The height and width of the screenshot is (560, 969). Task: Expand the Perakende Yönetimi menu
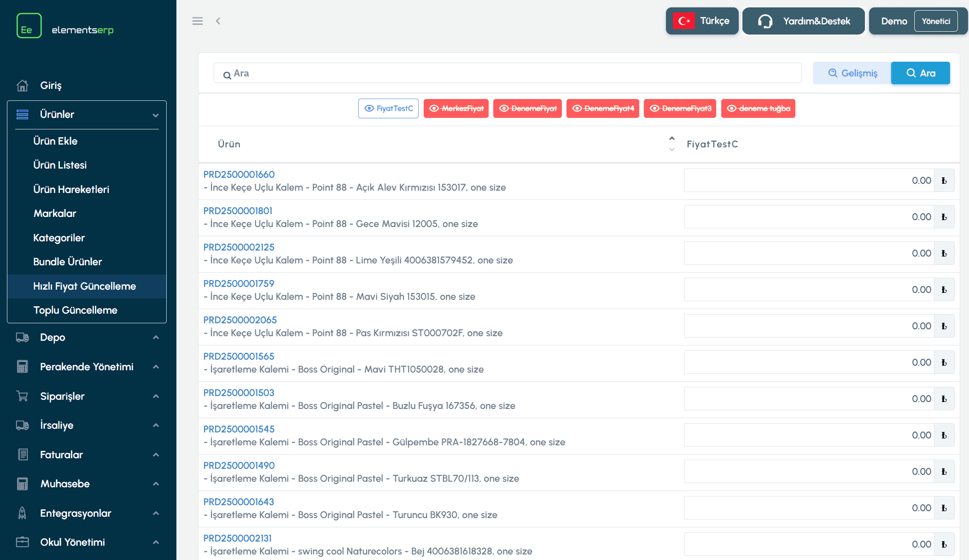point(156,367)
